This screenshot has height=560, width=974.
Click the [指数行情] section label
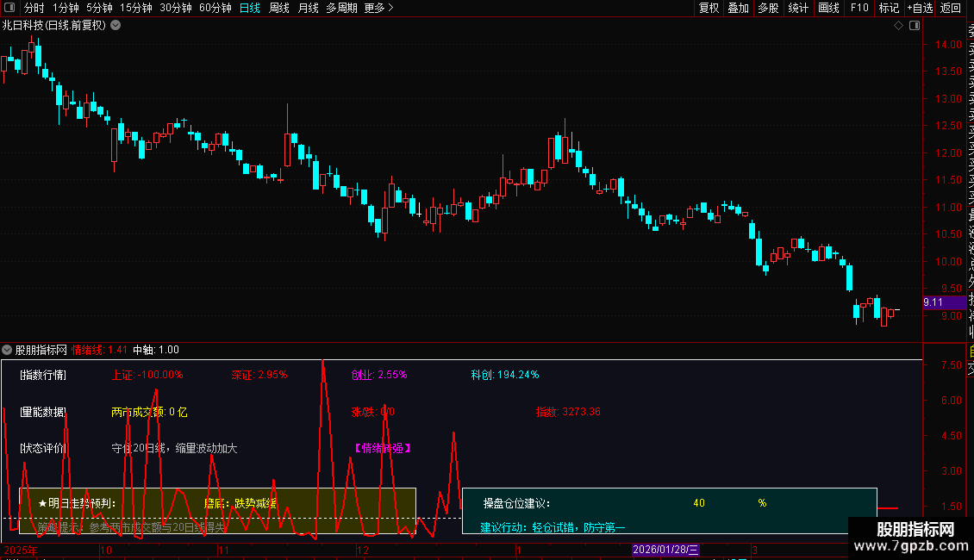pyautogui.click(x=43, y=375)
